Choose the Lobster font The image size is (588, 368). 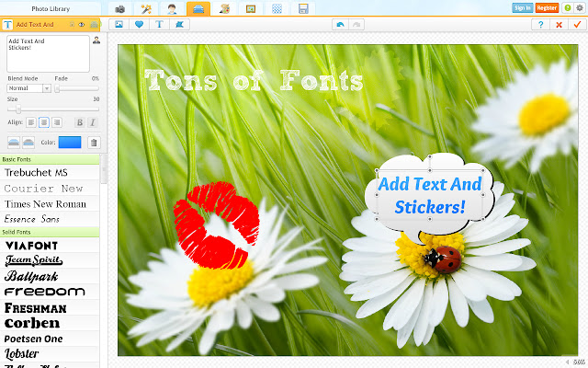click(x=50, y=353)
